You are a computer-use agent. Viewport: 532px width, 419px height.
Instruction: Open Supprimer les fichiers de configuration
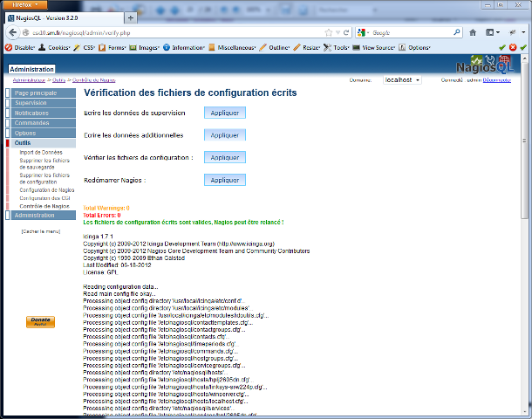pyautogui.click(x=44, y=179)
